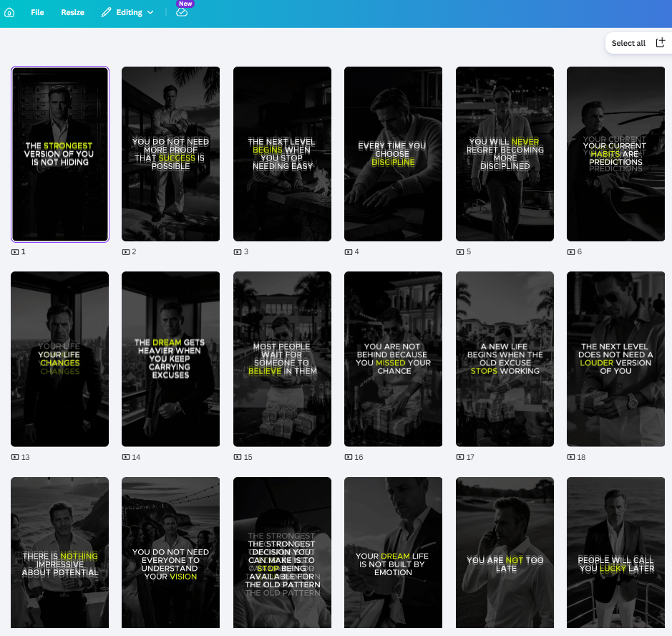Click the pencil icon next to Editing

click(106, 12)
